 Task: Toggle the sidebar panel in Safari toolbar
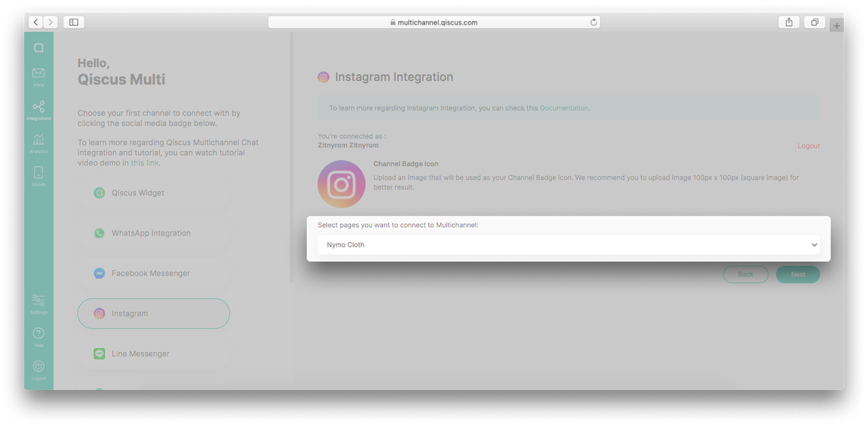coord(73,22)
